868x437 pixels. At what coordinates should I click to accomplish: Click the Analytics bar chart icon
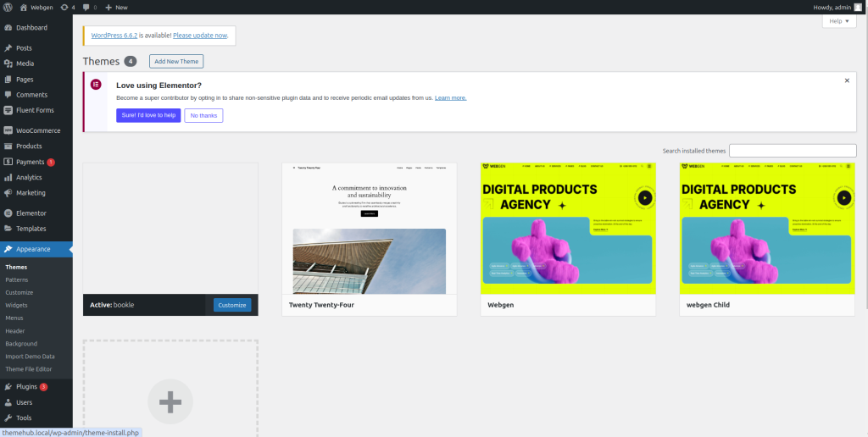coord(8,178)
